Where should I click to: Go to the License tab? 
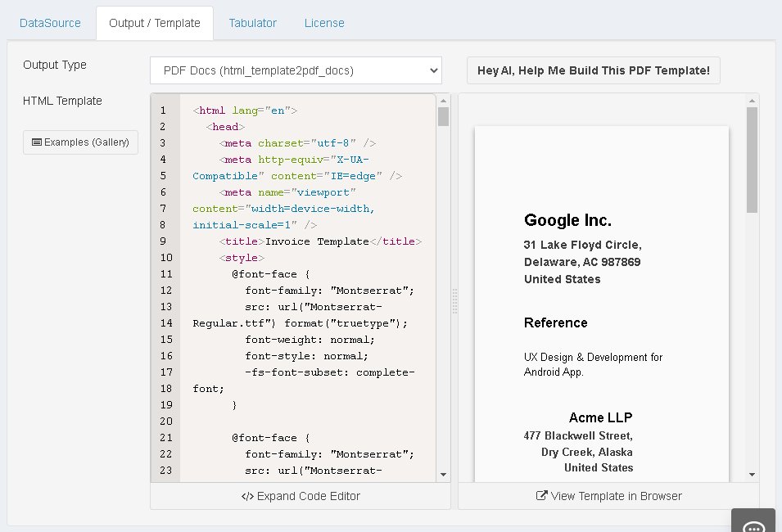point(324,23)
